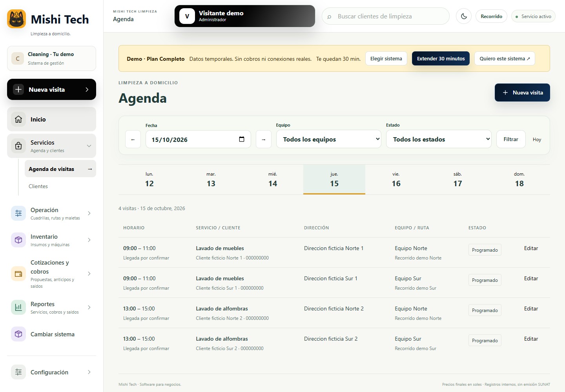Focus the Buscar clientes de limpieza field

pyautogui.click(x=385, y=16)
